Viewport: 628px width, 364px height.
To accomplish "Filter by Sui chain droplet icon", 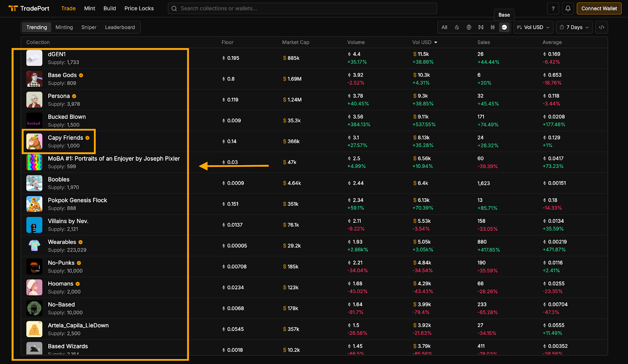I will point(457,27).
